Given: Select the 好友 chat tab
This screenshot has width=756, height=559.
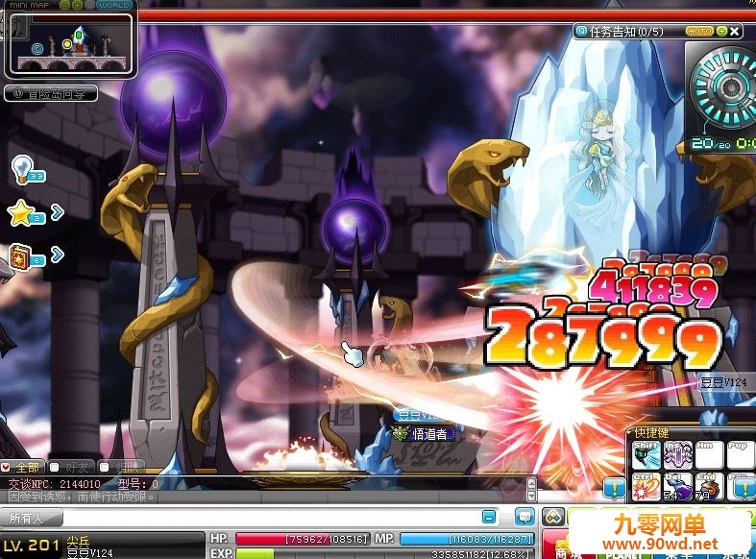Looking at the screenshot, I should pyautogui.click(x=71, y=467).
